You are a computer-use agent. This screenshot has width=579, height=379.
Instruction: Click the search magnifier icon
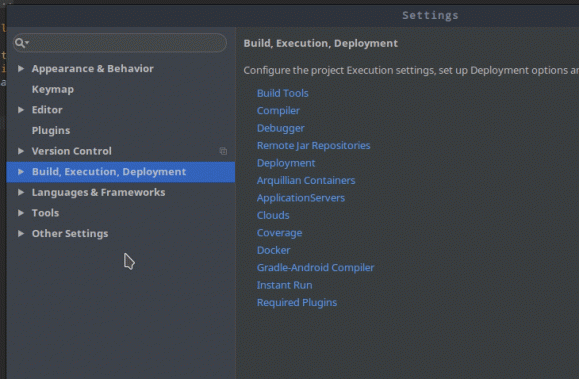pyautogui.click(x=21, y=43)
